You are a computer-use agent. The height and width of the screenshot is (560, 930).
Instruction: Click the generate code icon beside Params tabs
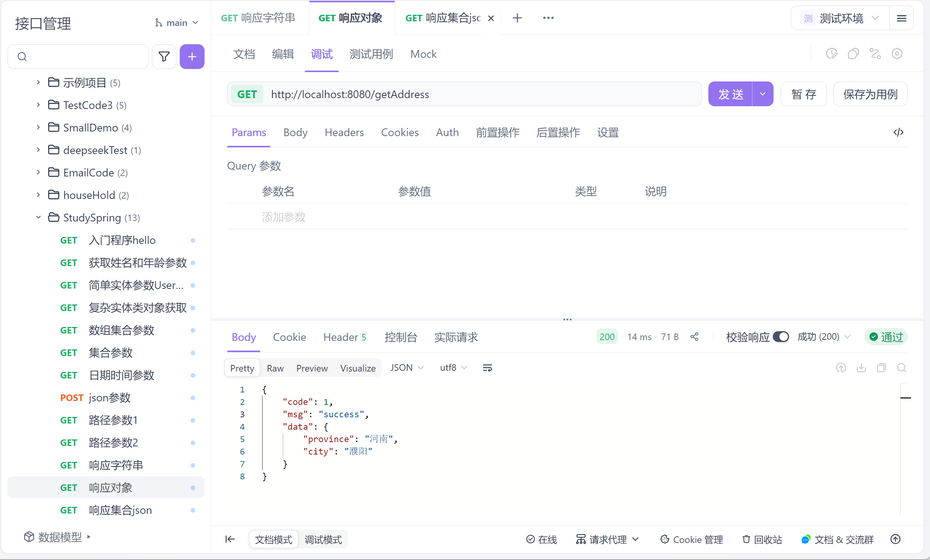[898, 132]
